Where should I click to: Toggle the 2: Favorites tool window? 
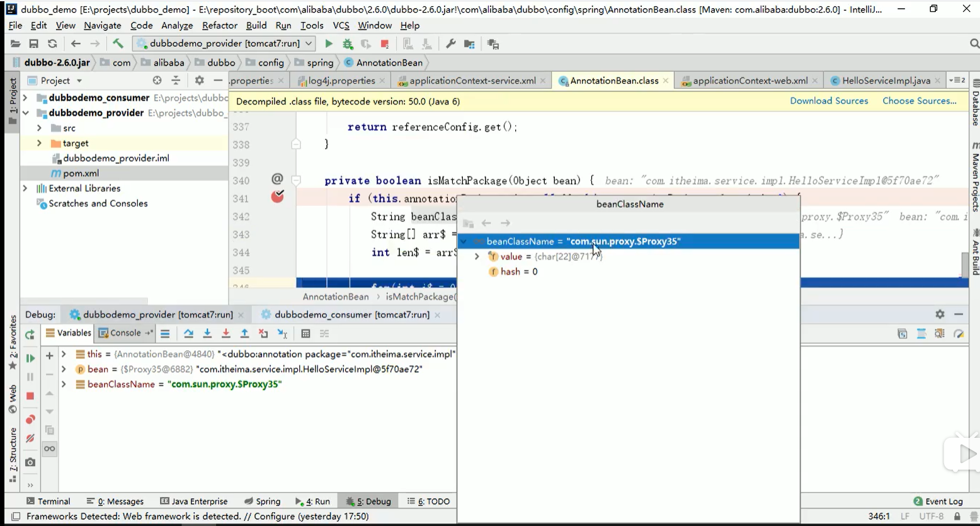pyautogui.click(x=12, y=343)
